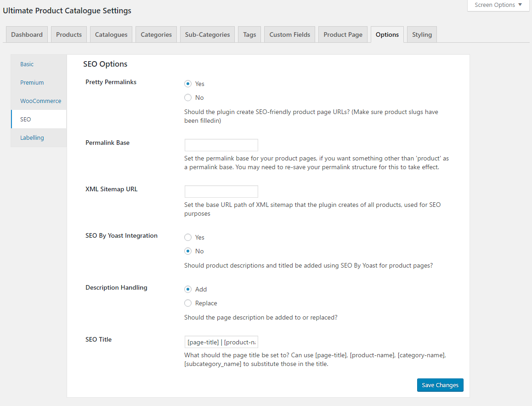532x406 pixels.
Task: Click the Save Changes button
Action: click(x=440, y=385)
